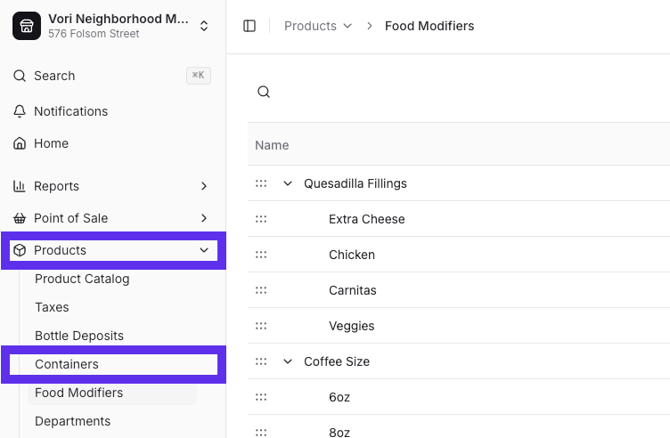The image size is (670, 438).
Task: Click the Point of Sale basket icon
Action: point(19,218)
